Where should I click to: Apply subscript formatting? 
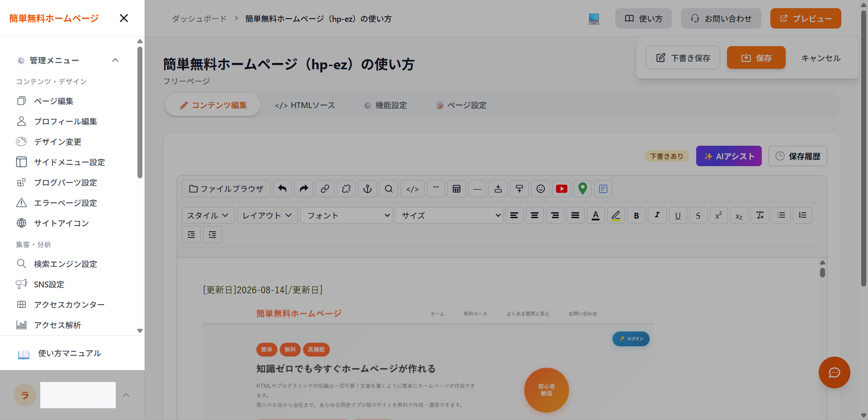click(x=739, y=215)
